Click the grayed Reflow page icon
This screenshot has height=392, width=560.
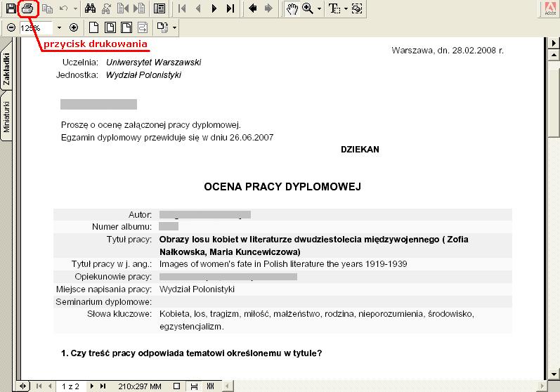(143, 27)
